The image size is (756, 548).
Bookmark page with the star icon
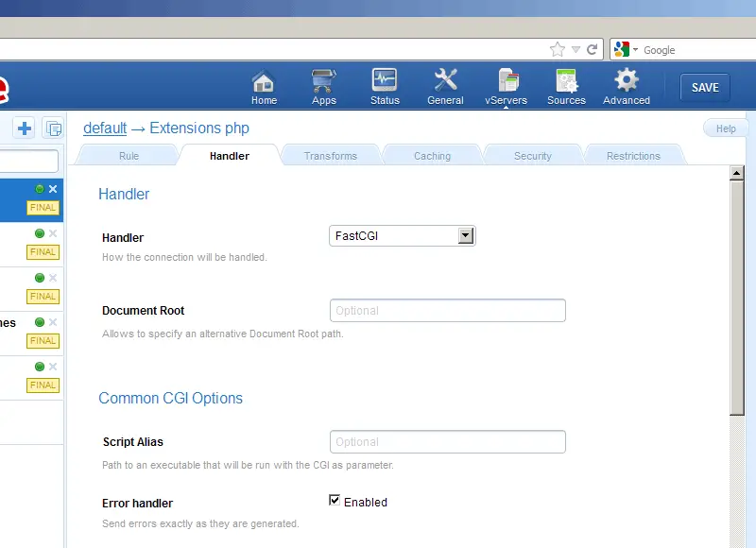coord(557,49)
